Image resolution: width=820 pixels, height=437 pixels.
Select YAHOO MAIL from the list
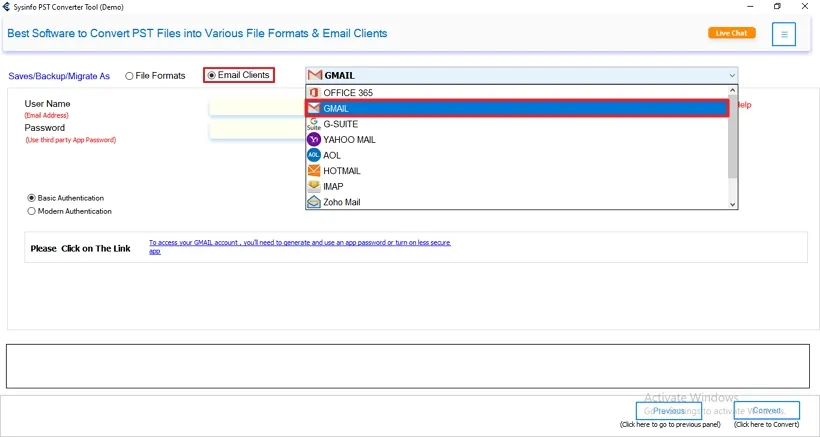[517, 140]
